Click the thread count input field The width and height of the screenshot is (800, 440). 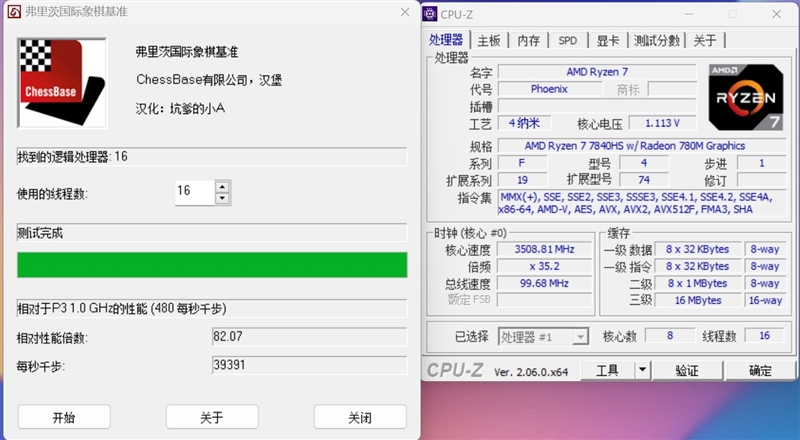pyautogui.click(x=193, y=192)
